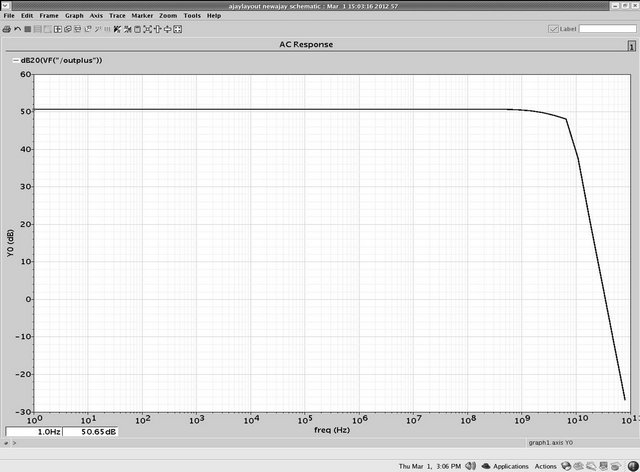Click the first X-shaped marker toolbar icon
Screen dimensions: 640x472
(x=117, y=29)
